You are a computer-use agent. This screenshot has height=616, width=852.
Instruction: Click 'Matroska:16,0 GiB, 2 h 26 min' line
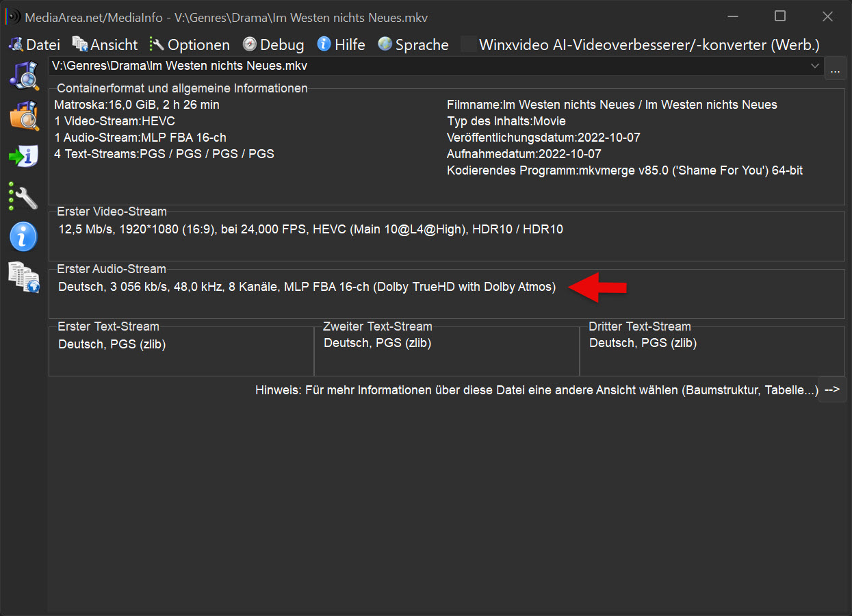137,105
